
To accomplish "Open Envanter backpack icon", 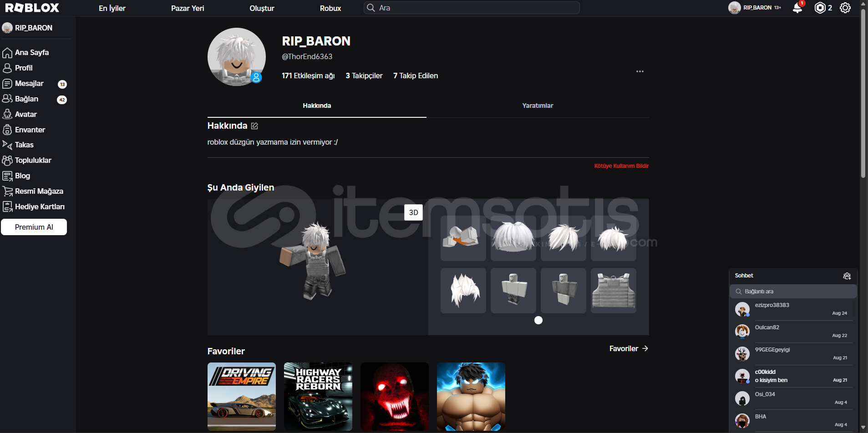I will point(7,130).
